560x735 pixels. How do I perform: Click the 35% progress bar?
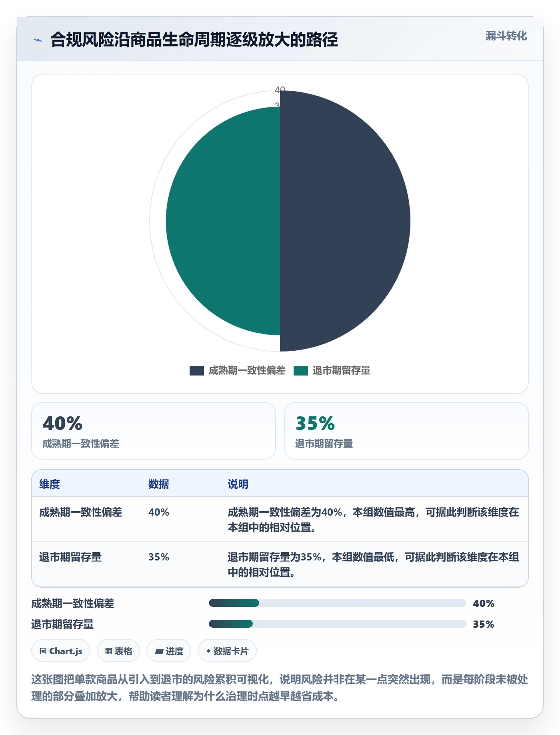coord(338,624)
